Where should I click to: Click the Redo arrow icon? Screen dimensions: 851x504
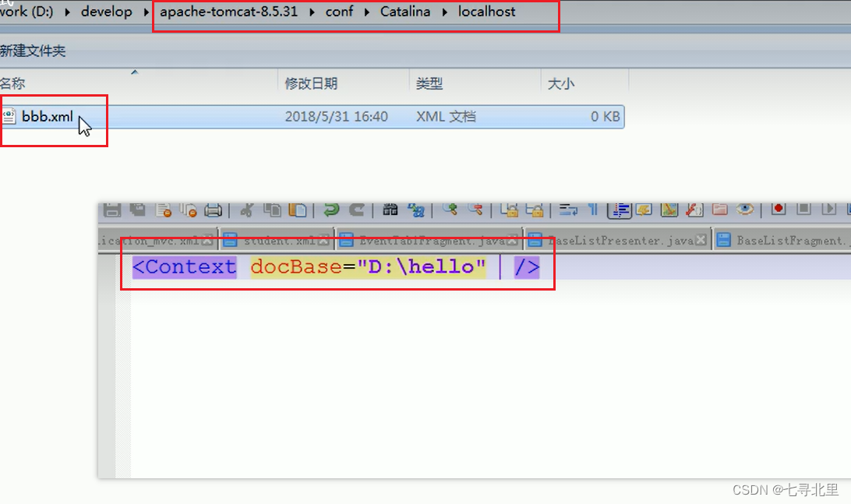click(x=357, y=210)
